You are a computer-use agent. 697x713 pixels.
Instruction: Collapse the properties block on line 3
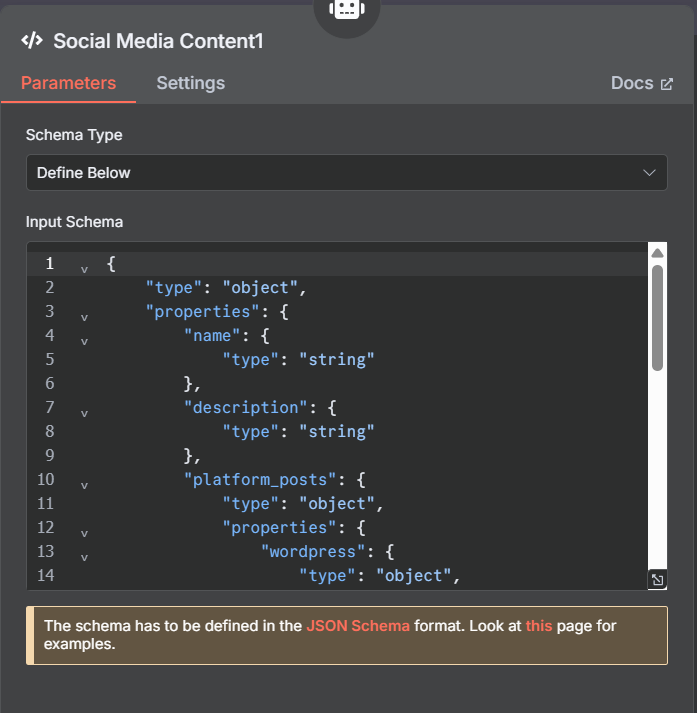click(x=84, y=317)
